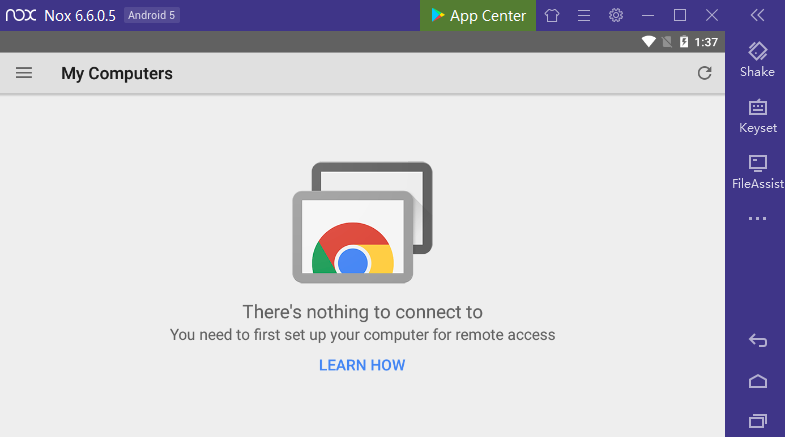Click the Chrome Remote Desktop illustration
This screenshot has width=785, height=437.
(362, 222)
